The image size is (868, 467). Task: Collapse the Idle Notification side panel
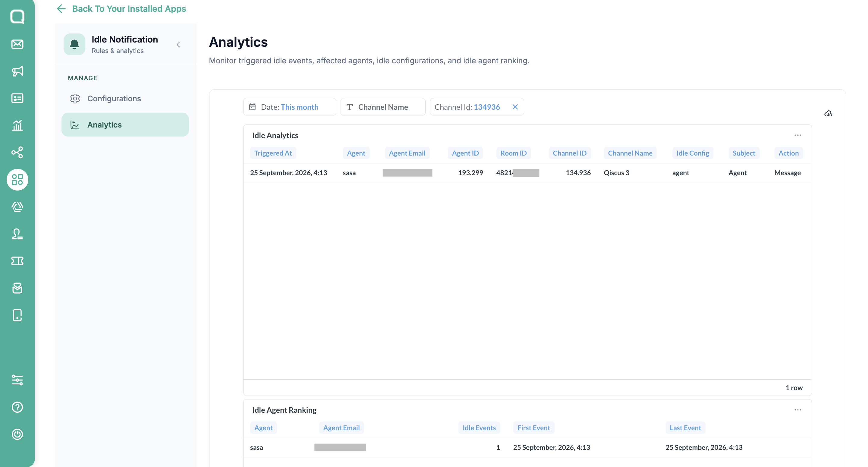[x=178, y=45]
